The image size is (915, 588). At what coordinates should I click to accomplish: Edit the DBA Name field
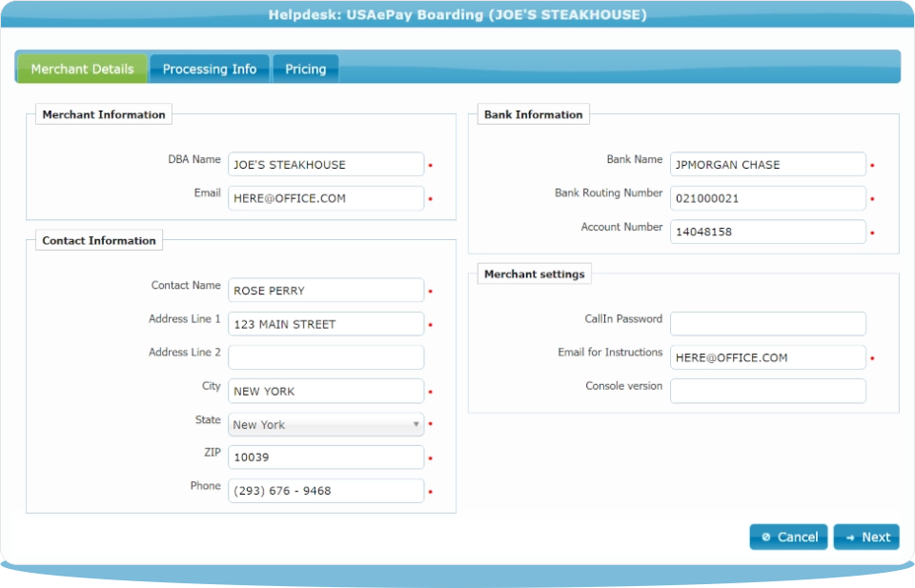(326, 165)
